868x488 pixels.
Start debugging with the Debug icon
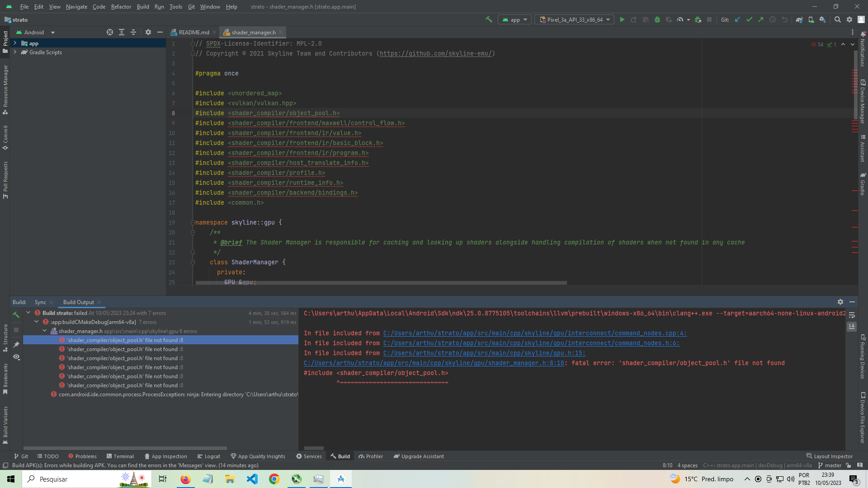point(657,19)
